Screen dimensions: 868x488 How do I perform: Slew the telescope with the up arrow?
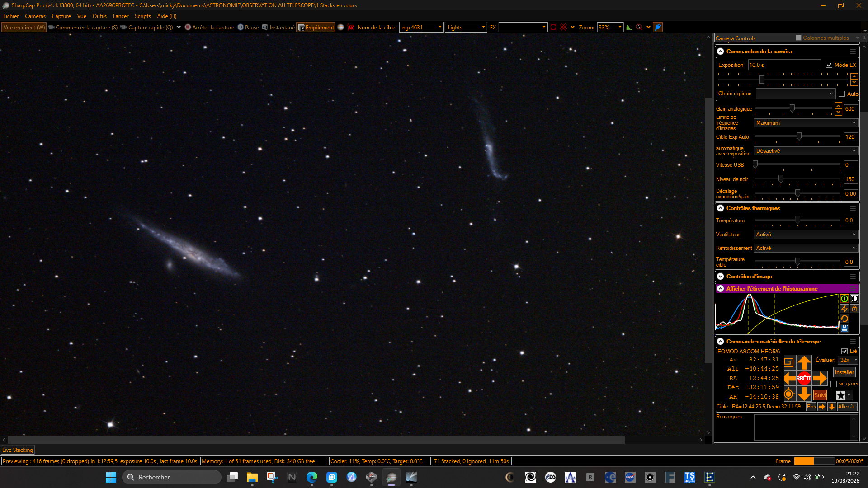click(804, 362)
